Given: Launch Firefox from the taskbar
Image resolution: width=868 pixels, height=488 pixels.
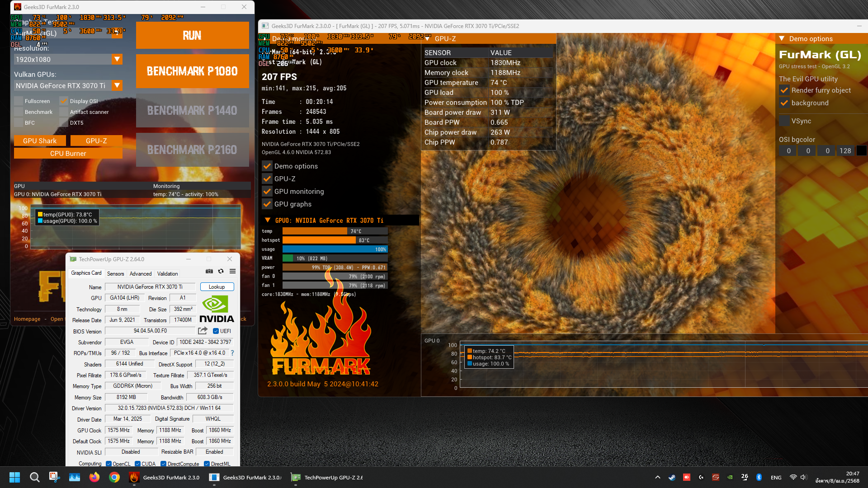Looking at the screenshot, I should 94,477.
